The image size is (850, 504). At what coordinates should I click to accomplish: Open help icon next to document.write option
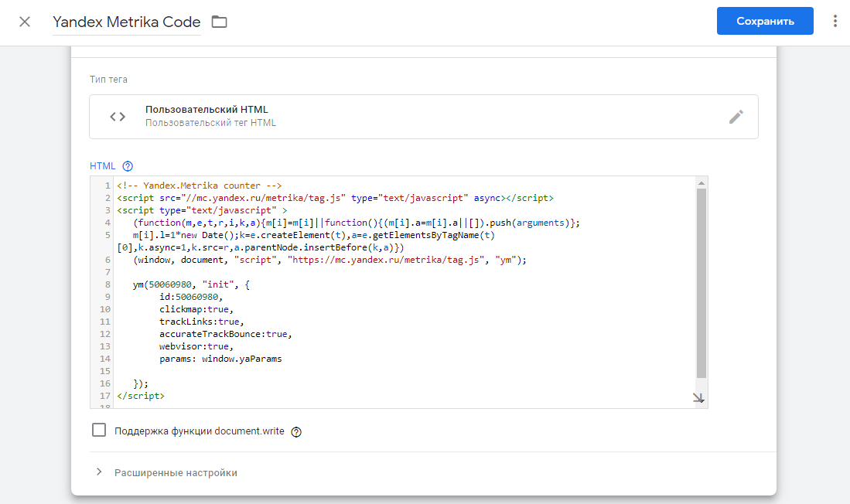(x=295, y=431)
